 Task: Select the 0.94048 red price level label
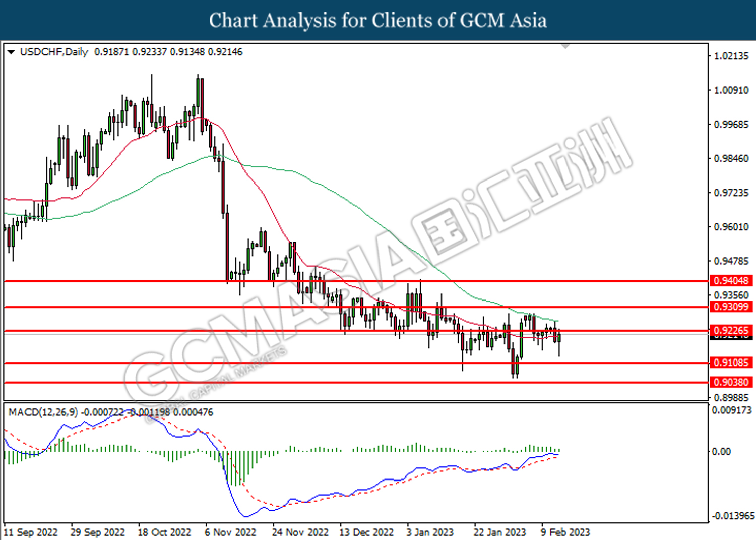[x=731, y=280]
